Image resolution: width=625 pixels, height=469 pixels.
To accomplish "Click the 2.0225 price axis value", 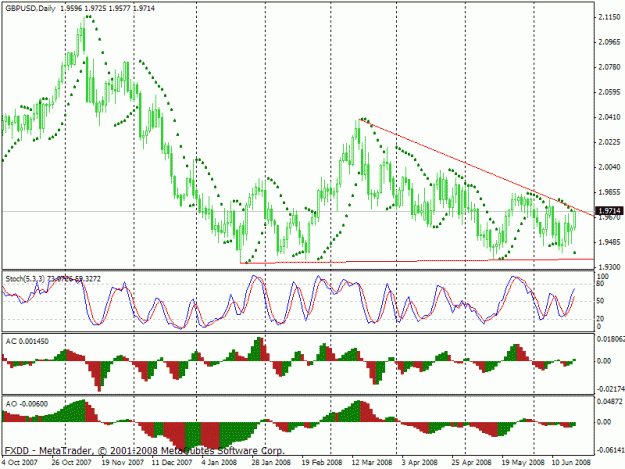I will click(x=609, y=142).
